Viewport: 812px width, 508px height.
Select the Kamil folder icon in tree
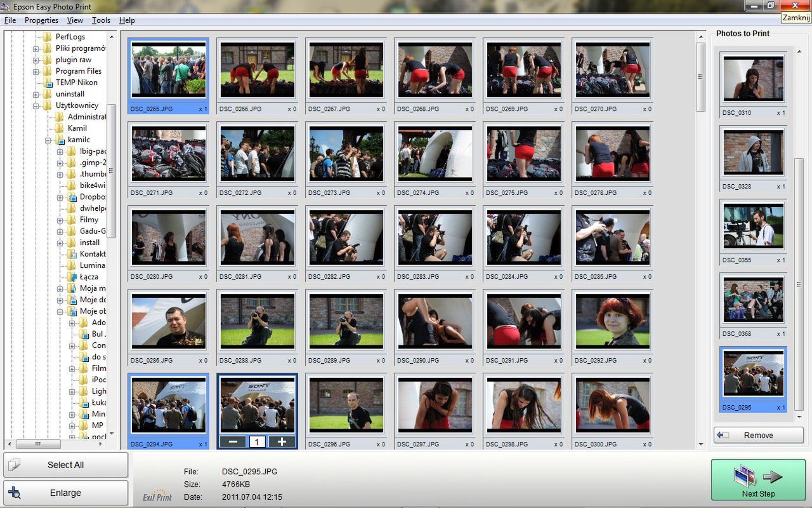60,128
